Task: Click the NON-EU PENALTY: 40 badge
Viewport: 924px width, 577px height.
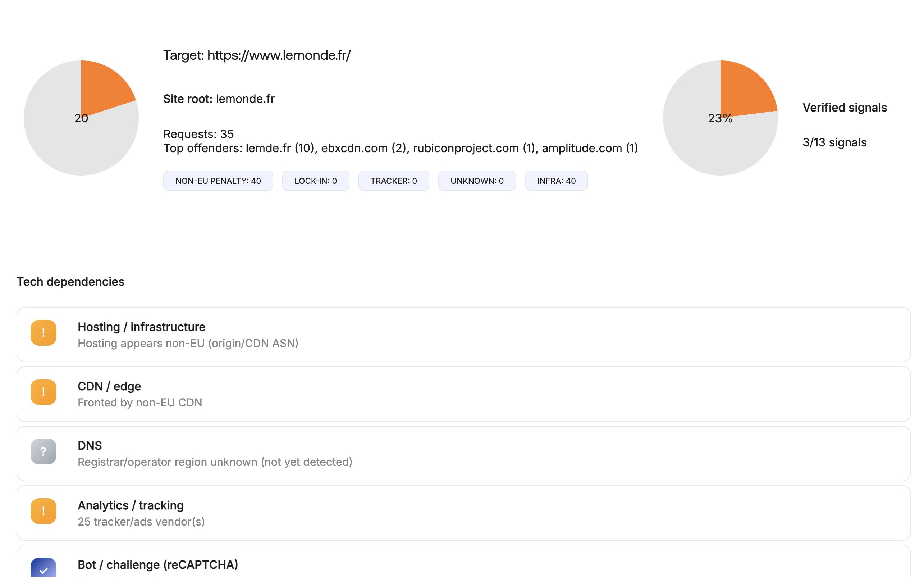Action: [x=218, y=181]
